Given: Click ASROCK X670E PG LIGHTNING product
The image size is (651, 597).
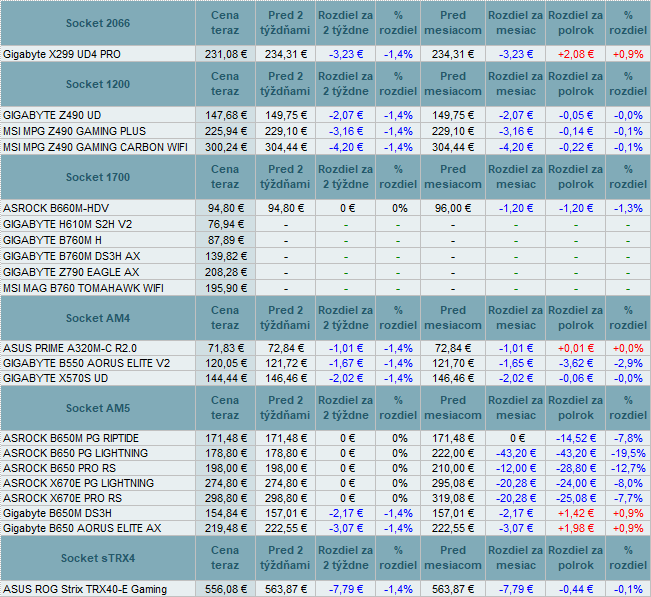Looking at the screenshot, I should pos(78,483).
